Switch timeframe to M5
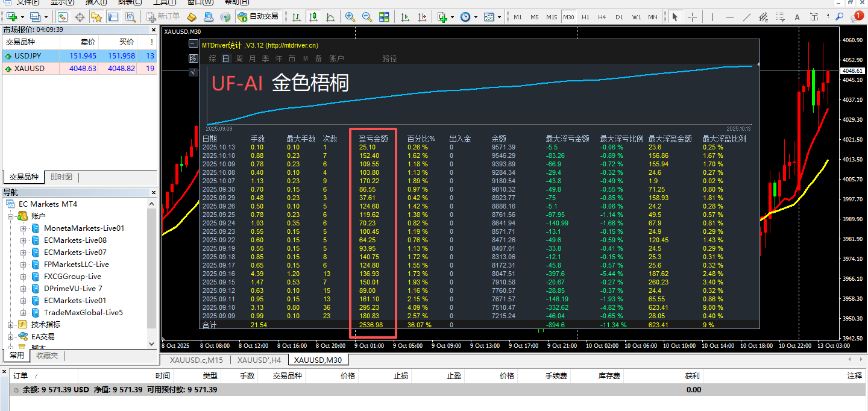This screenshot has width=868, height=411. pos(534,17)
